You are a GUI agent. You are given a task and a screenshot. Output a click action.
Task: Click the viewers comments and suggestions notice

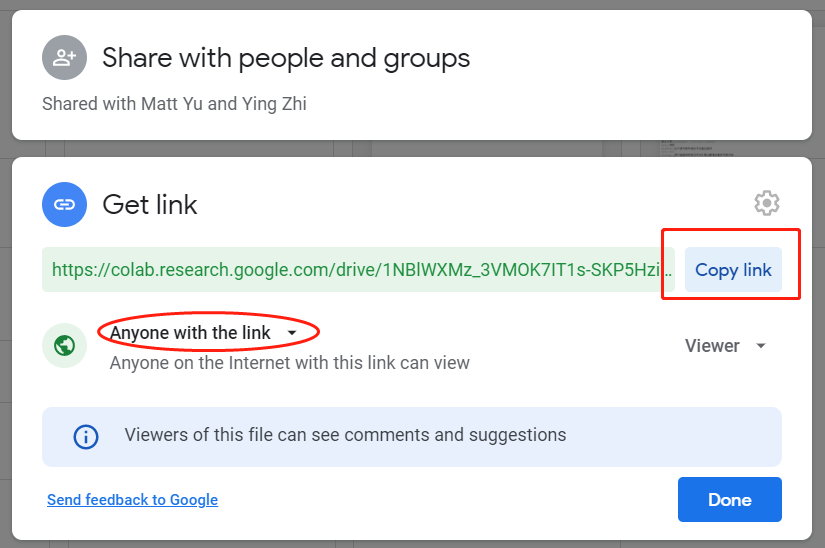pos(412,437)
